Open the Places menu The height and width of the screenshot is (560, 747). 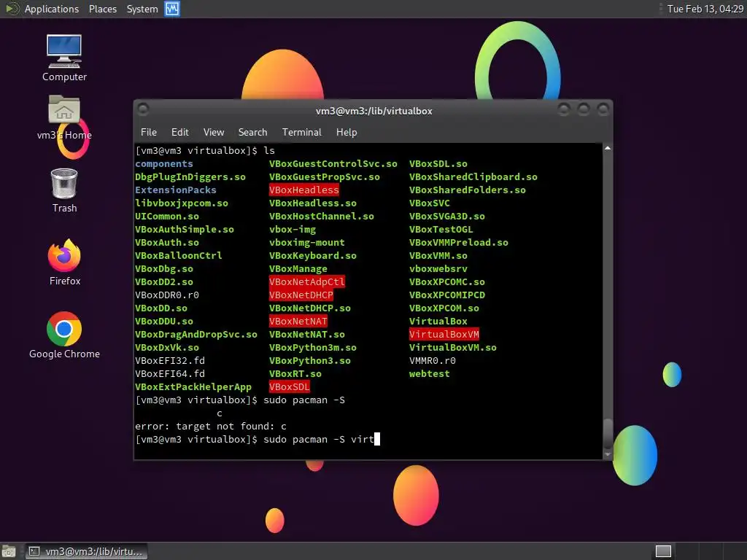(x=102, y=9)
